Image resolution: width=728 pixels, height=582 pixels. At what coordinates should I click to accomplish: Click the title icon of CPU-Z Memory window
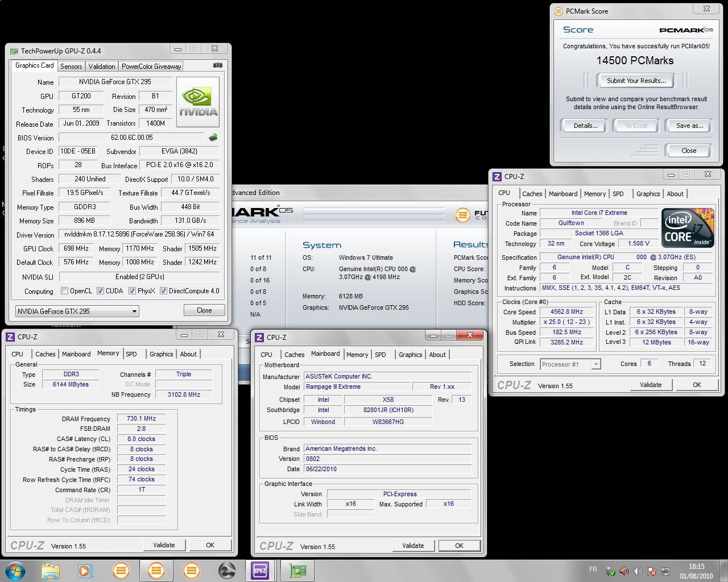10,336
